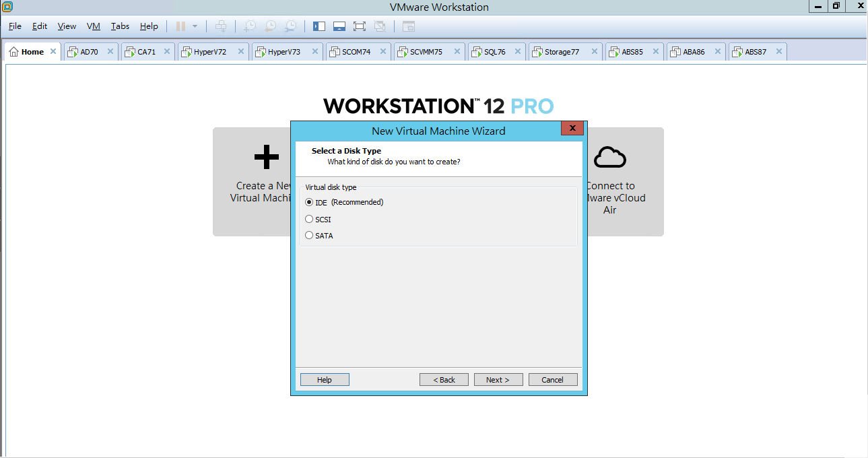This screenshot has width=868, height=458.
Task: Click the WORKSTATION 12 PRO heading
Action: (438, 106)
